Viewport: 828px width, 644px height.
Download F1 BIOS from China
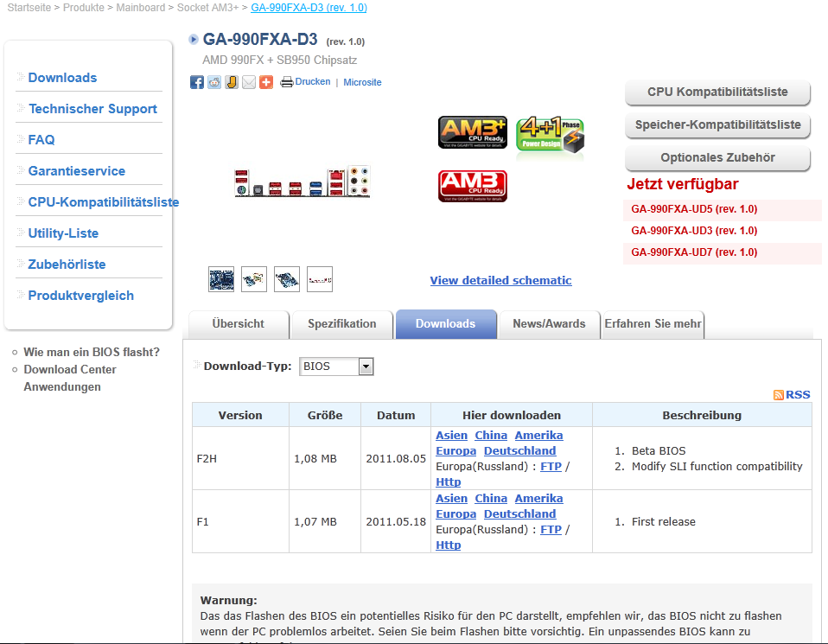point(491,499)
